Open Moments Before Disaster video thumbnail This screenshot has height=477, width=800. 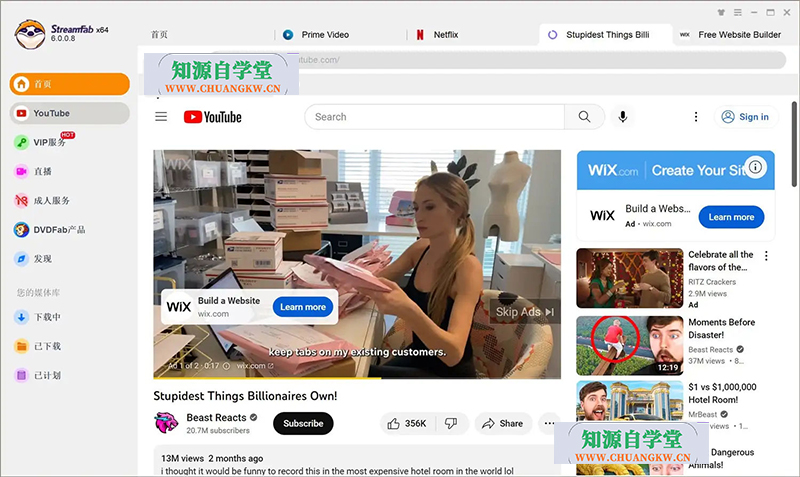click(x=629, y=345)
